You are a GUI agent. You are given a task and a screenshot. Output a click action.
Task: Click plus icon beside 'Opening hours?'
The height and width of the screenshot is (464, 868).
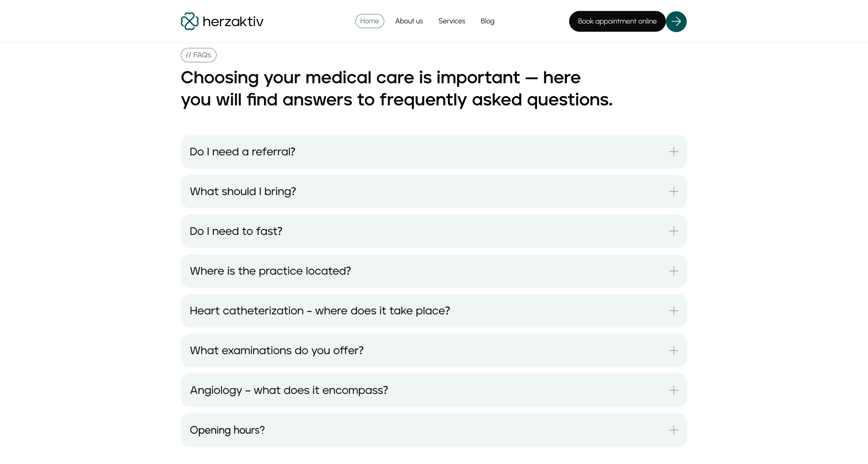673,430
